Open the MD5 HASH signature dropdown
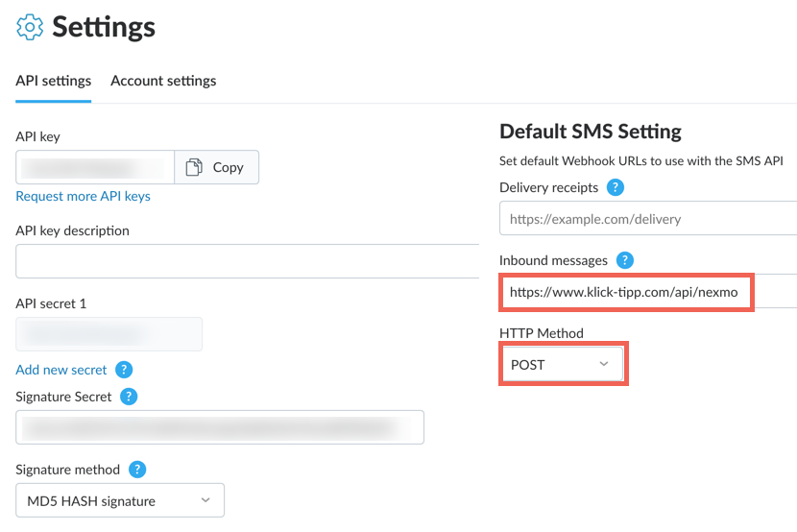The width and height of the screenshot is (797, 532). [x=120, y=500]
